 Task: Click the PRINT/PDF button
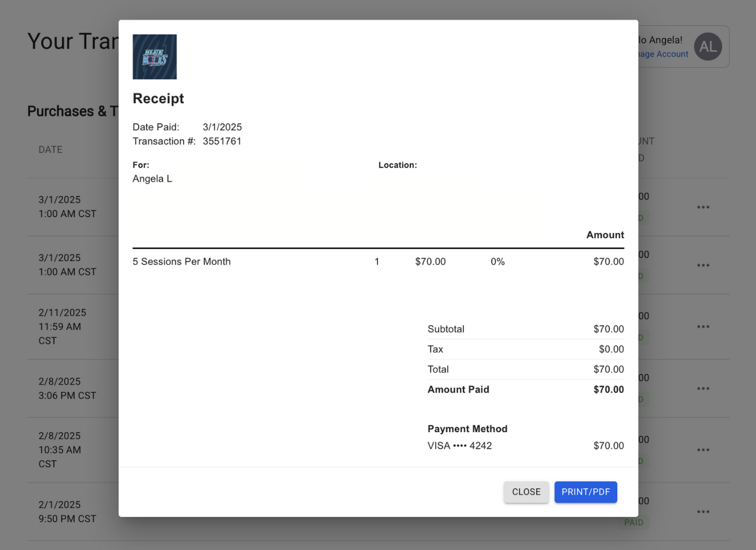585,492
